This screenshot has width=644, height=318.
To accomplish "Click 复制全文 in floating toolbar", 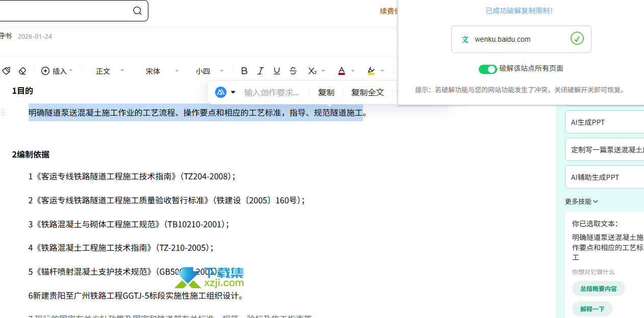I will [367, 92].
